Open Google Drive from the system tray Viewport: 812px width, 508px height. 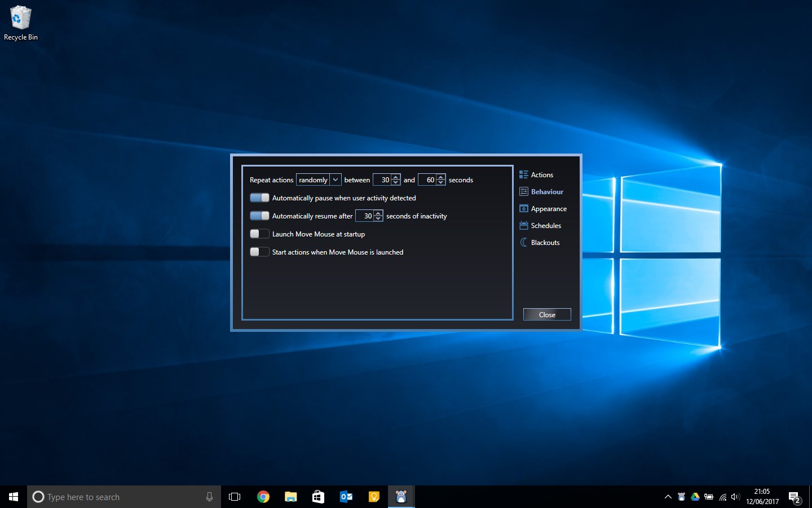[x=695, y=497]
